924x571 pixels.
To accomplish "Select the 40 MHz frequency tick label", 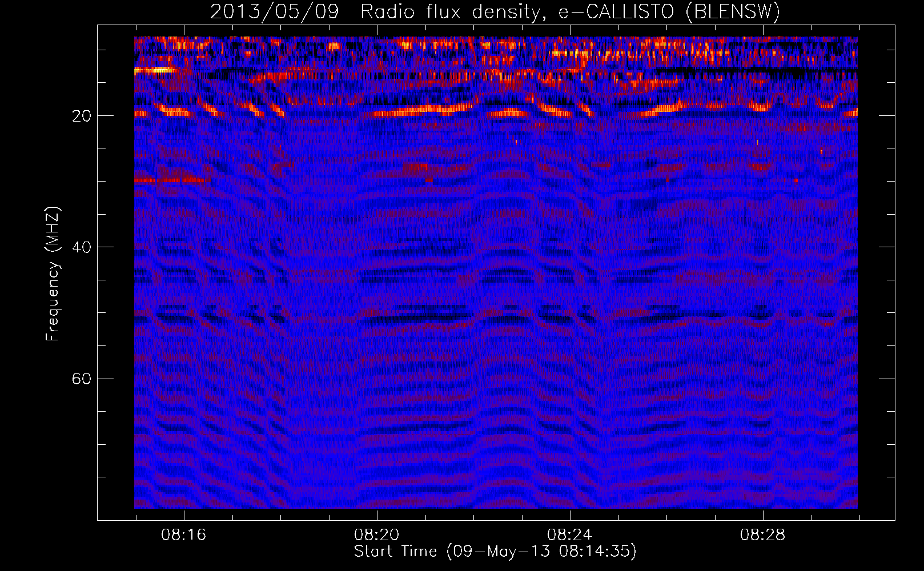I will (x=82, y=247).
